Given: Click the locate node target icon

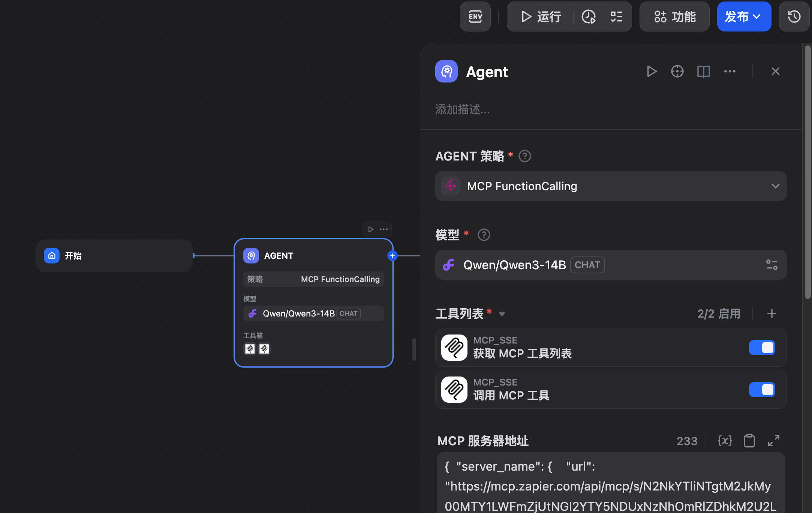Looking at the screenshot, I should click(x=677, y=71).
